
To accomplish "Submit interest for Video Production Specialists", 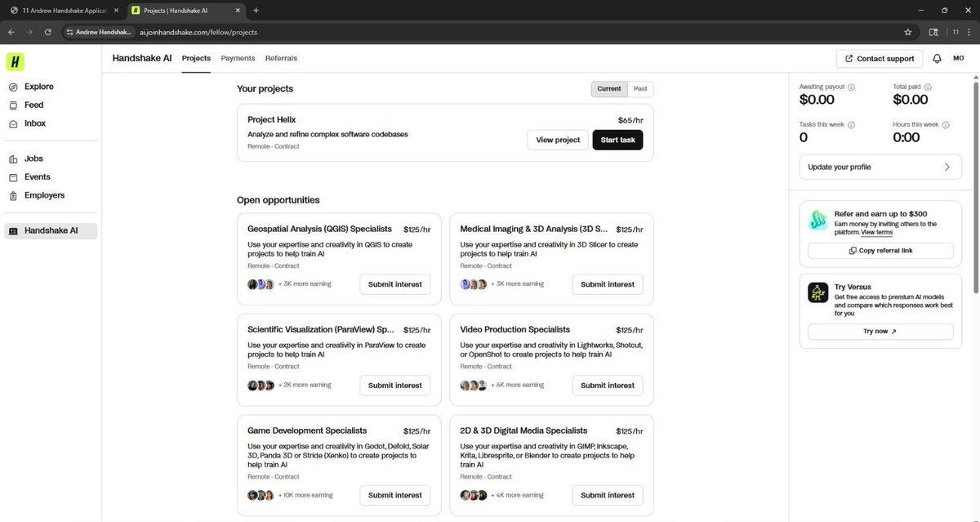I will [x=608, y=386].
